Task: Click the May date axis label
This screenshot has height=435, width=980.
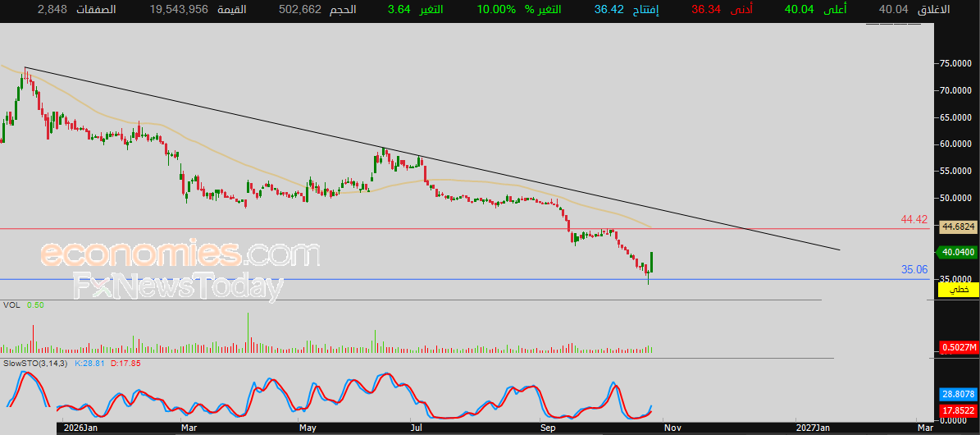Action: click(307, 428)
